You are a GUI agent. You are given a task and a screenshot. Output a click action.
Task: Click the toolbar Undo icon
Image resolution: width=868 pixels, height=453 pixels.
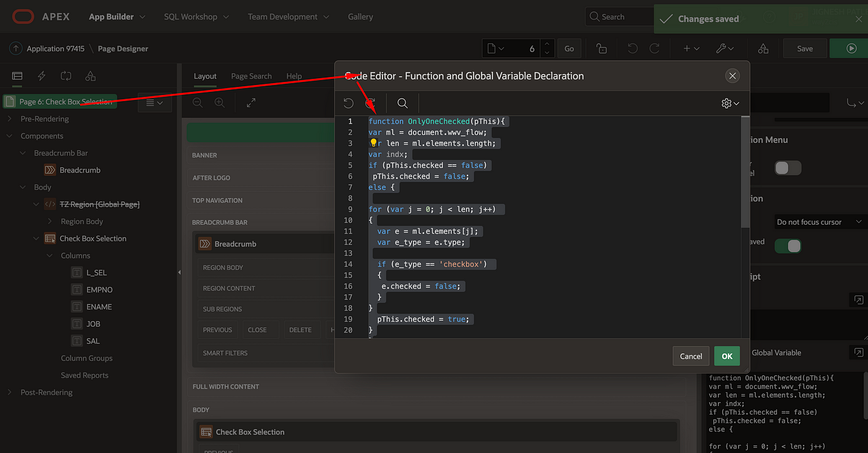pyautogui.click(x=632, y=48)
